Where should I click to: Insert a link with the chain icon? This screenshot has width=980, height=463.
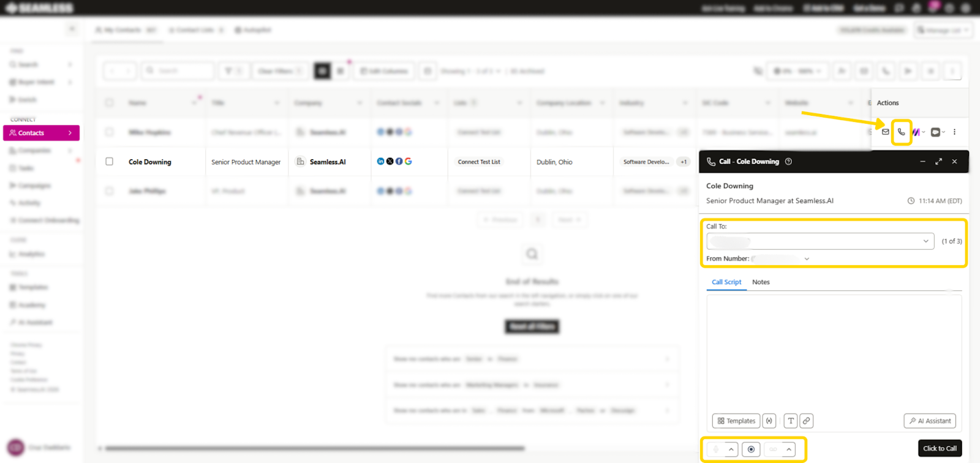click(806, 421)
